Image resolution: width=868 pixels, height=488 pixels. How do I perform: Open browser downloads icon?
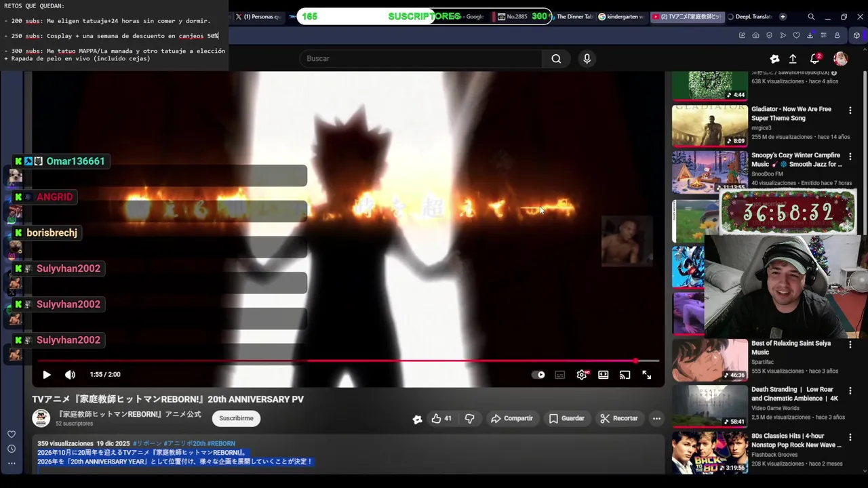(x=810, y=35)
